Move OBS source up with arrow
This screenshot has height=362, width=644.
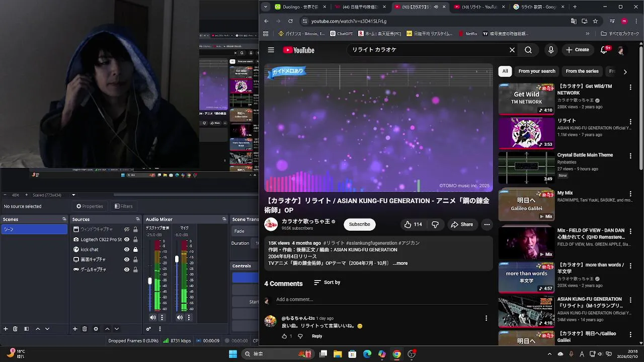107,329
